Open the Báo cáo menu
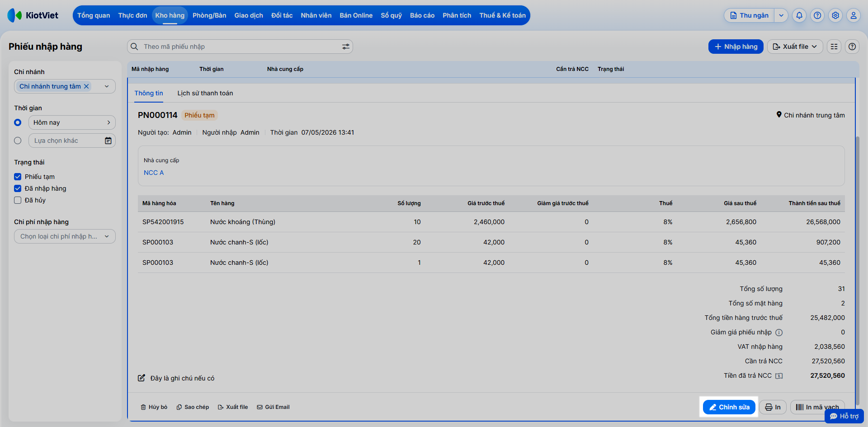Image resolution: width=868 pixels, height=427 pixels. click(x=422, y=15)
